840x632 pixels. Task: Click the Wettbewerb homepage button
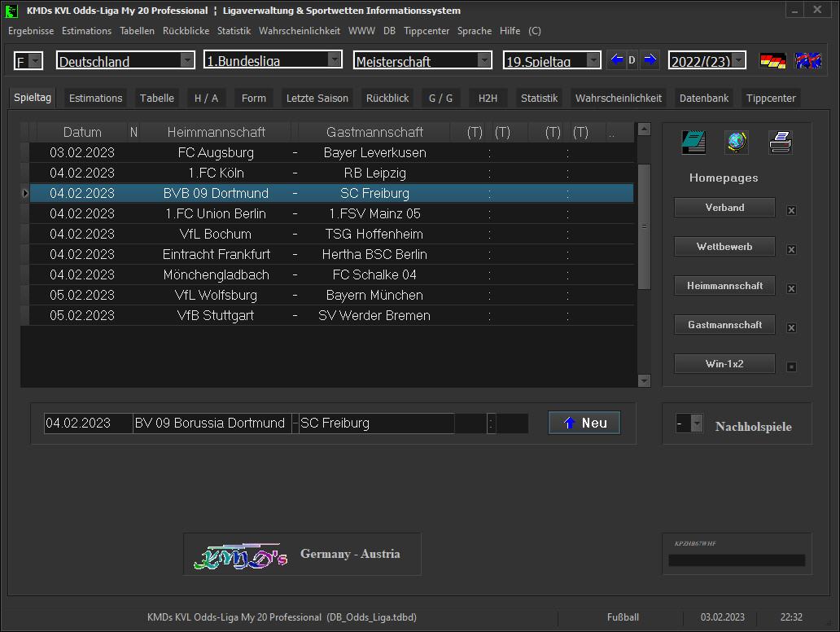pos(724,247)
